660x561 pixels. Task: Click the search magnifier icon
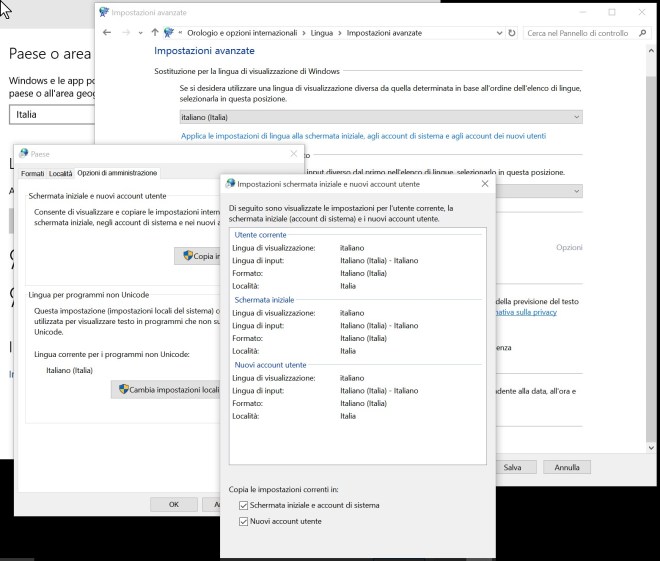coord(642,33)
